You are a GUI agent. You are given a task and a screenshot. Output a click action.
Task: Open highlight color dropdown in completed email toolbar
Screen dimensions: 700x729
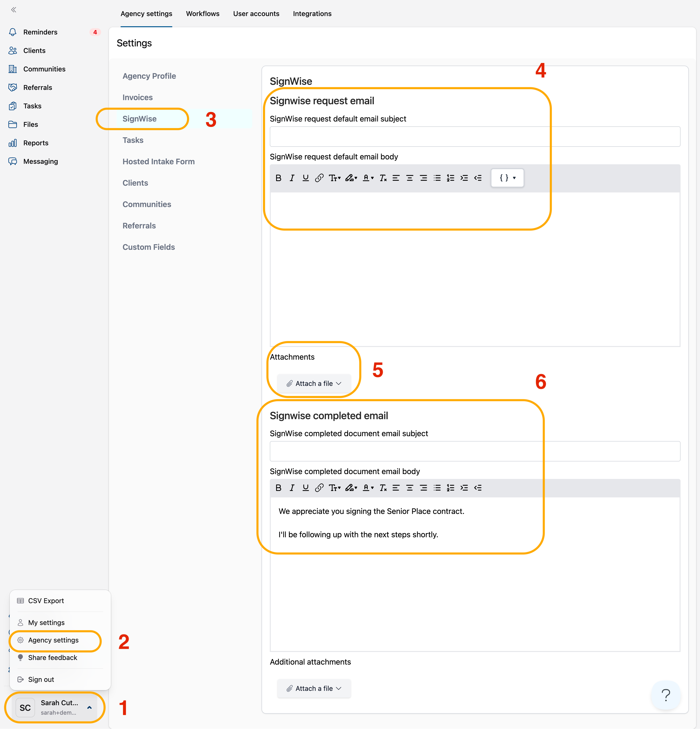pyautogui.click(x=351, y=488)
